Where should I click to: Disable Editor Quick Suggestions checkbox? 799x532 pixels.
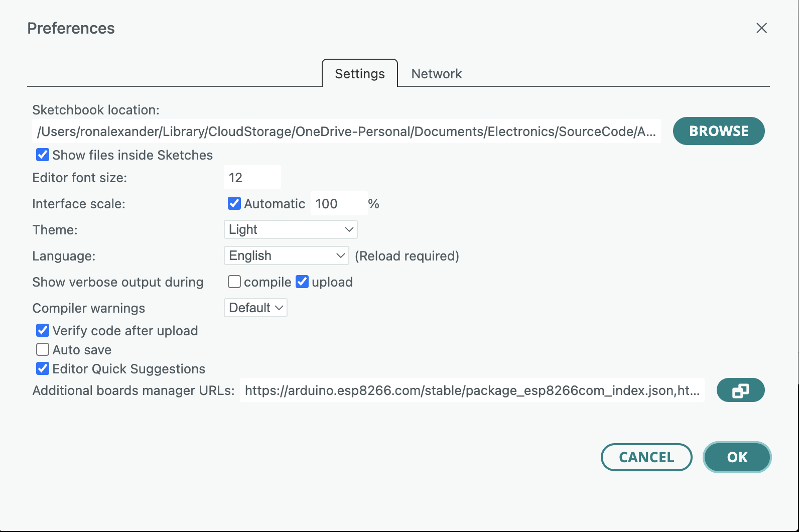tap(43, 369)
